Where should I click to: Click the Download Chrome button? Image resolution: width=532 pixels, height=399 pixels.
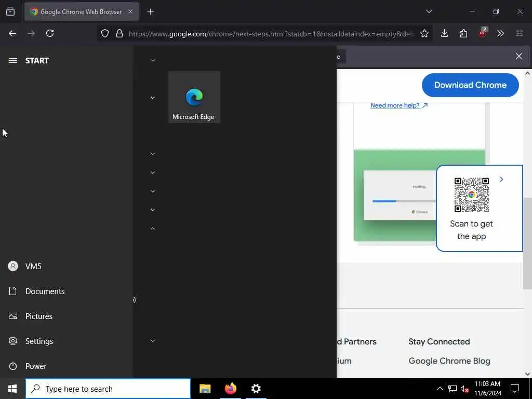click(x=470, y=85)
